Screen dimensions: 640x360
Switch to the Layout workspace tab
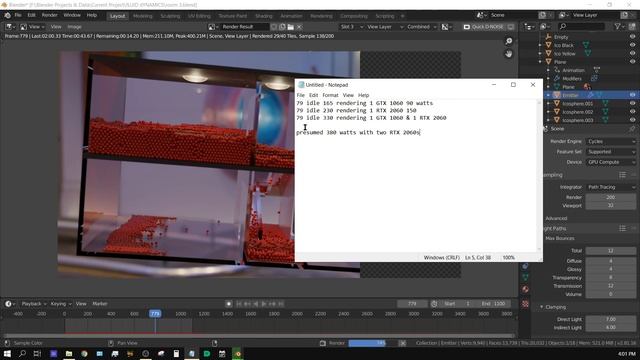pos(117,16)
